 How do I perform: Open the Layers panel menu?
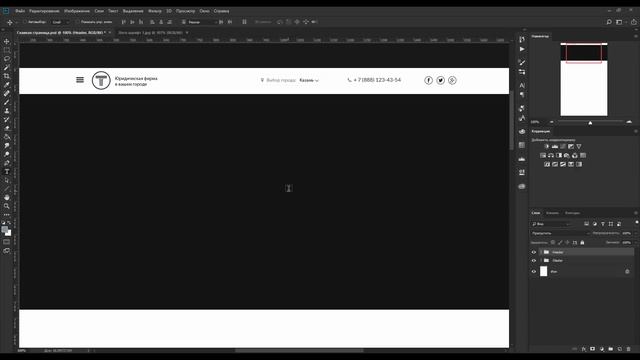636,213
